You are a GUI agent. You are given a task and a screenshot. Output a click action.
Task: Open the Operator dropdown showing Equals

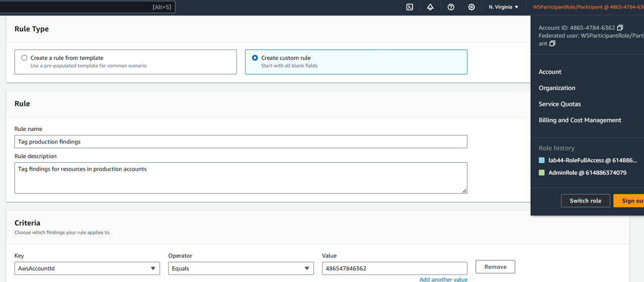pyautogui.click(x=241, y=268)
